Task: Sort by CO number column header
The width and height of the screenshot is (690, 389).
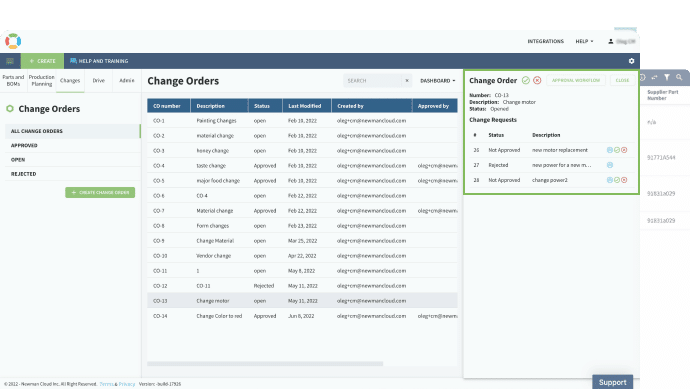Action: tap(169, 106)
